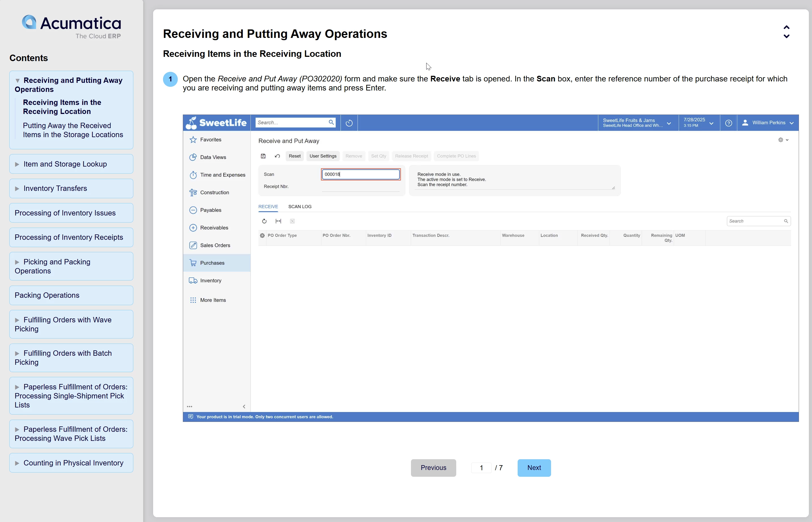Click the Previous button

[433, 468]
